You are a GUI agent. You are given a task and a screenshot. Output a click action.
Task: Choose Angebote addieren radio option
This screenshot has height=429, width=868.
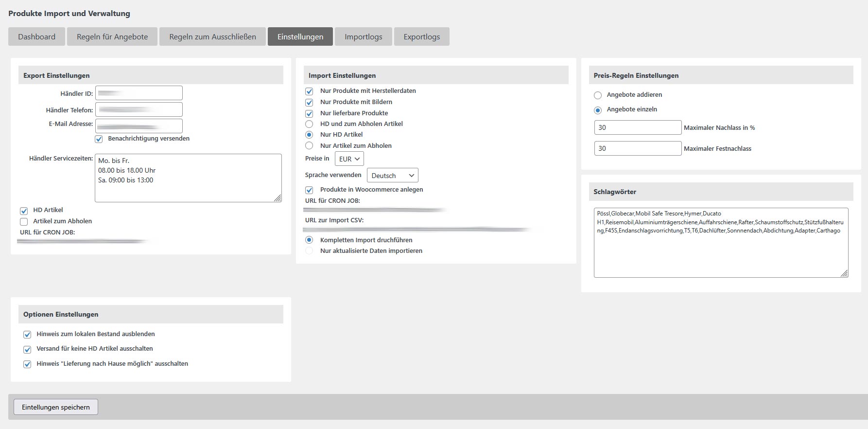598,95
